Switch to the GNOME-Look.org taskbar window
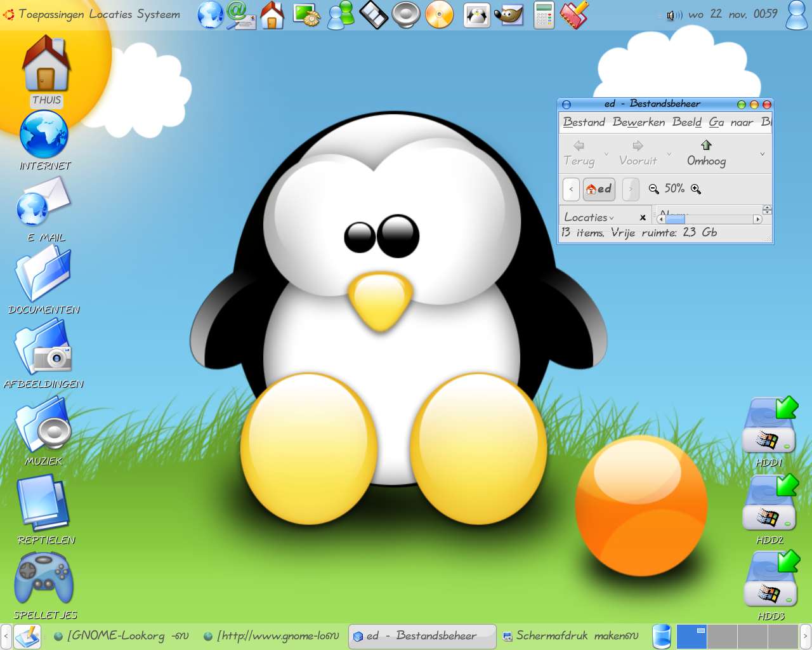812x650 pixels. 121,636
